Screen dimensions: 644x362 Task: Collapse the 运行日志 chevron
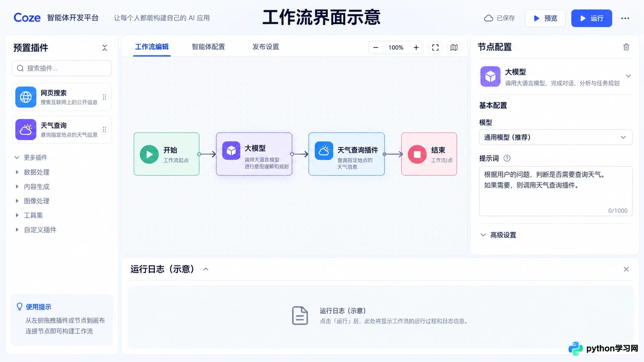click(x=206, y=269)
